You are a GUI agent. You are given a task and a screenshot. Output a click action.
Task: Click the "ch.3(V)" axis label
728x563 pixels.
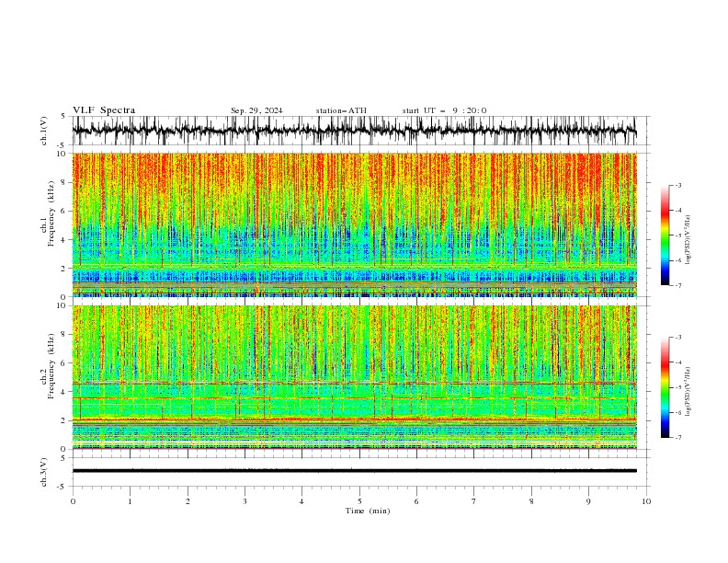[44, 473]
